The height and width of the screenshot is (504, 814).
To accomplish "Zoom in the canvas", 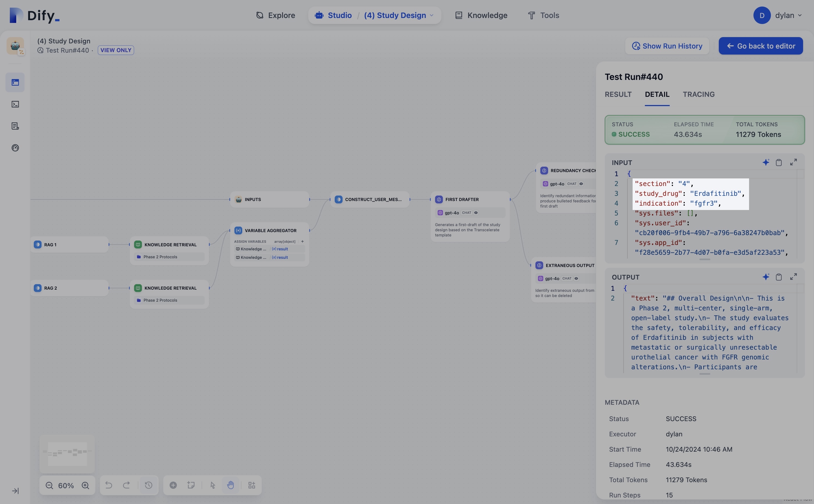I will click(85, 485).
